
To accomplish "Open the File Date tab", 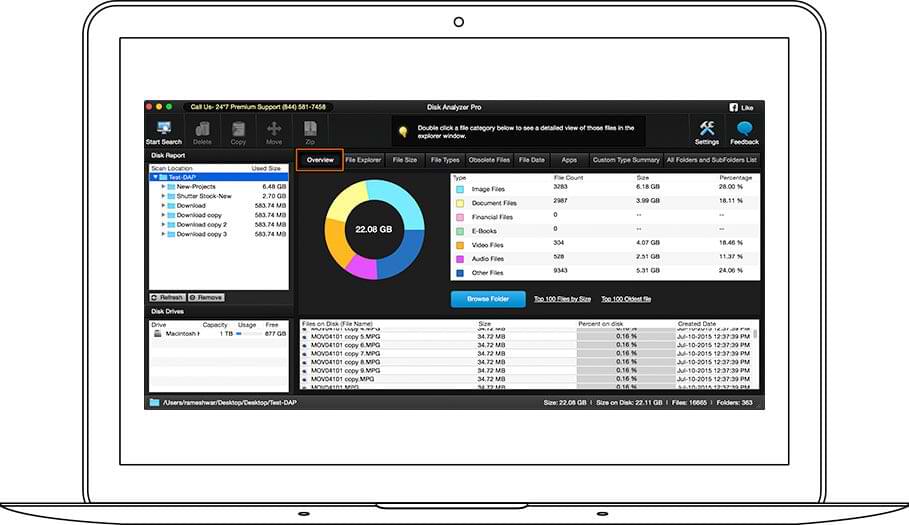I will (532, 160).
